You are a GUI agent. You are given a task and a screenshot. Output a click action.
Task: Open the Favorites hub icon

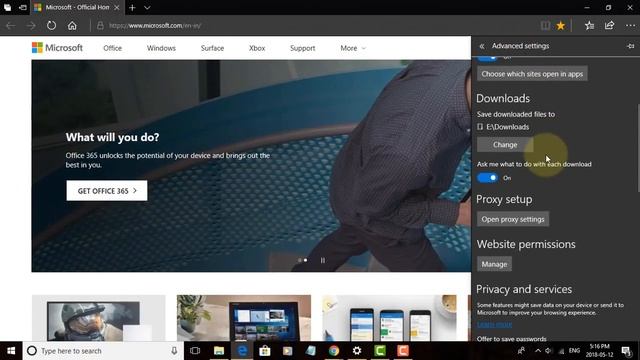coord(589,25)
